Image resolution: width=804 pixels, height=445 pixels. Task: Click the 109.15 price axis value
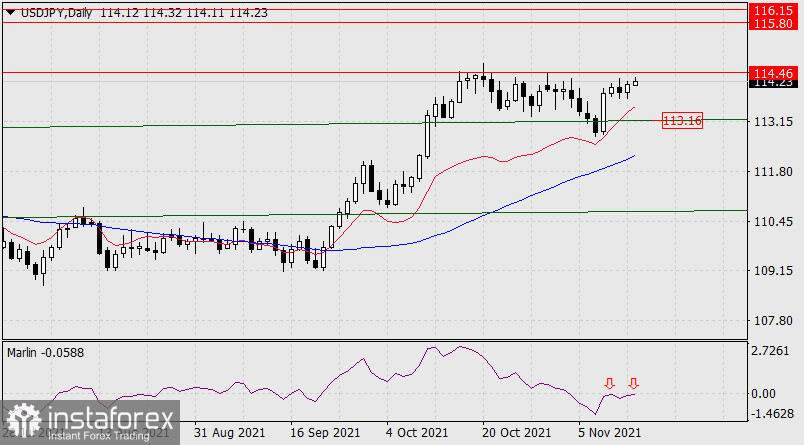(x=771, y=271)
